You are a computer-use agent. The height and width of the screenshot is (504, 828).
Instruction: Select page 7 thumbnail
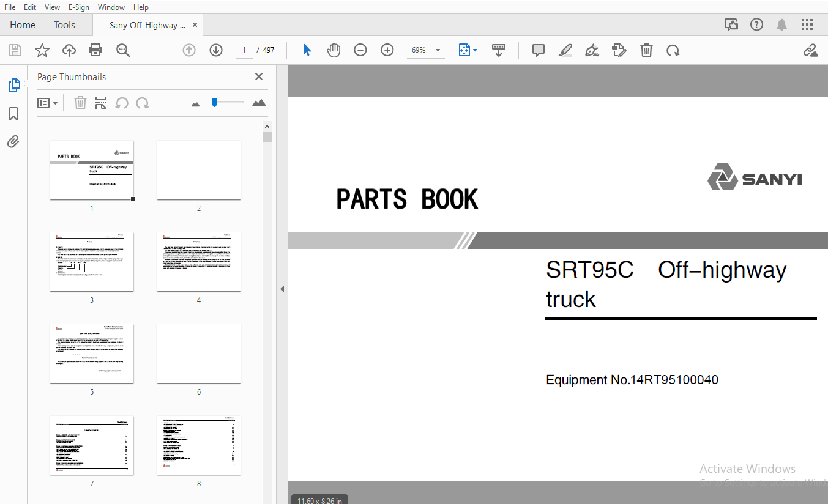(92, 445)
